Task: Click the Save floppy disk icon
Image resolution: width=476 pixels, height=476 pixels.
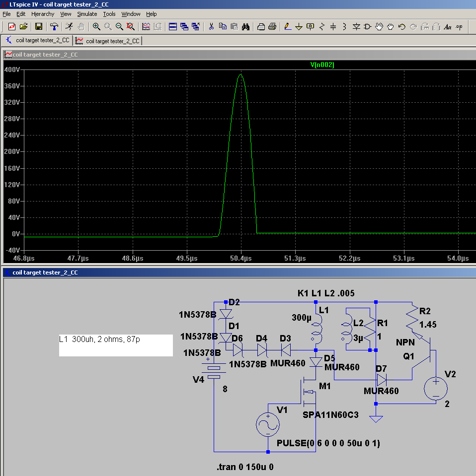Action: tap(38, 27)
